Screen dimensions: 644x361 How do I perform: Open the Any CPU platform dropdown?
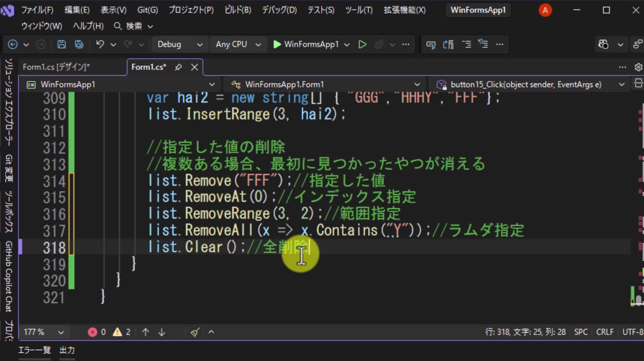pyautogui.click(x=238, y=44)
